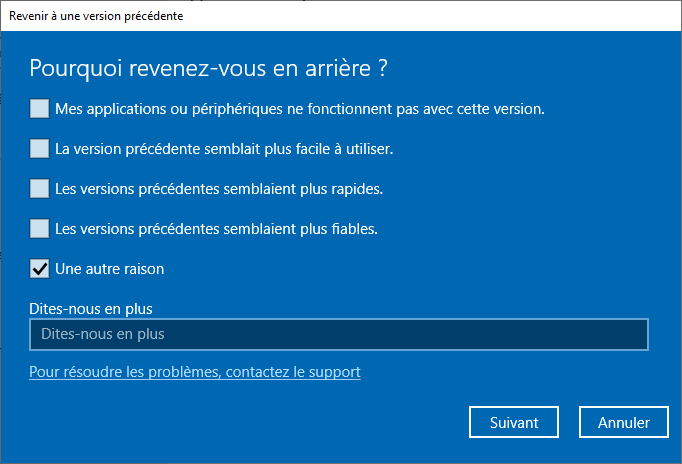Click the 'Une autre raison' label text

point(110,269)
